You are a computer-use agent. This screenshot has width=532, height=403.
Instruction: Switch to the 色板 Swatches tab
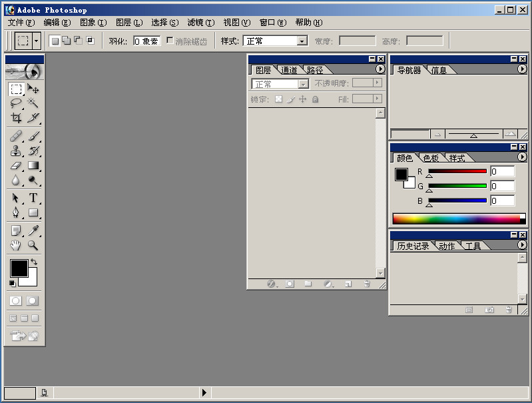coord(431,158)
